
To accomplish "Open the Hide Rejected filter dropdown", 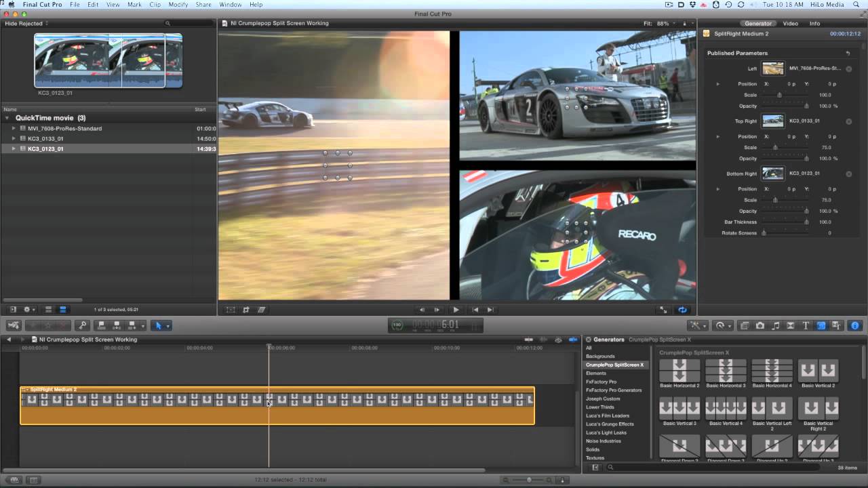I will pos(27,23).
